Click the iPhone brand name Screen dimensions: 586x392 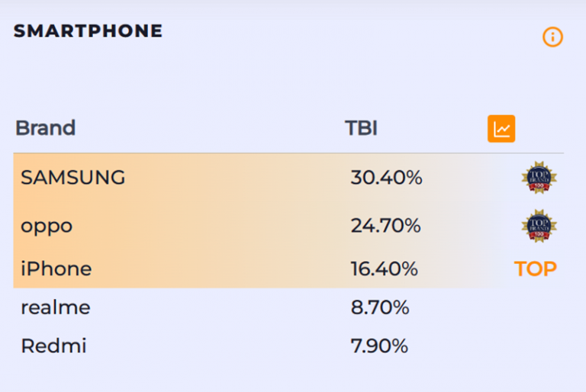[56, 269]
